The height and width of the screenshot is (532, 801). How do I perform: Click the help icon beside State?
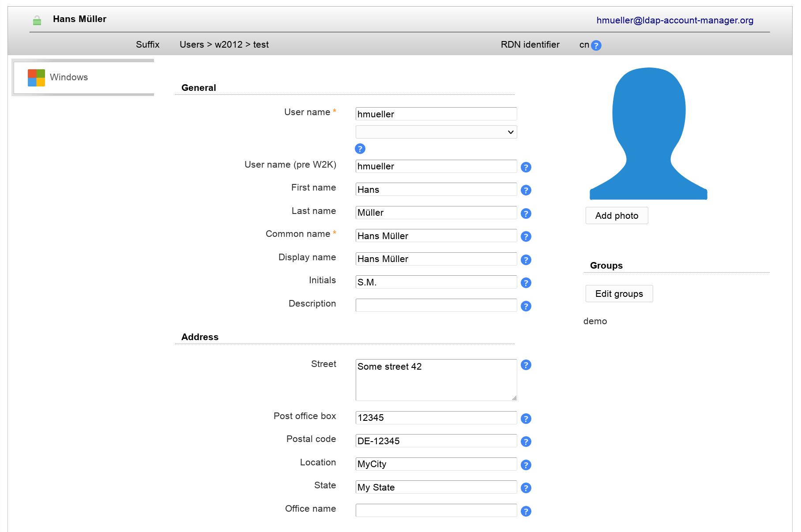click(526, 488)
